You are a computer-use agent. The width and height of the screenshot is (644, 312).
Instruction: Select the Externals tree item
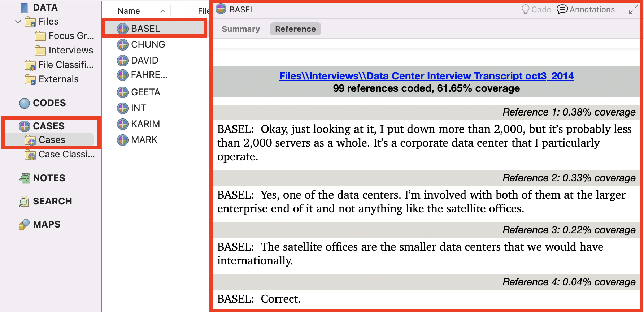point(58,79)
